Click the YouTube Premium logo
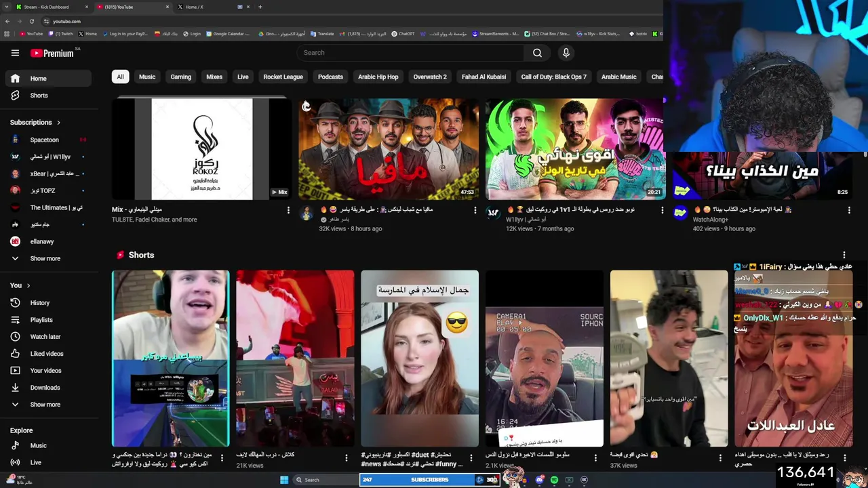Screen dimensions: 868x488 [52, 53]
